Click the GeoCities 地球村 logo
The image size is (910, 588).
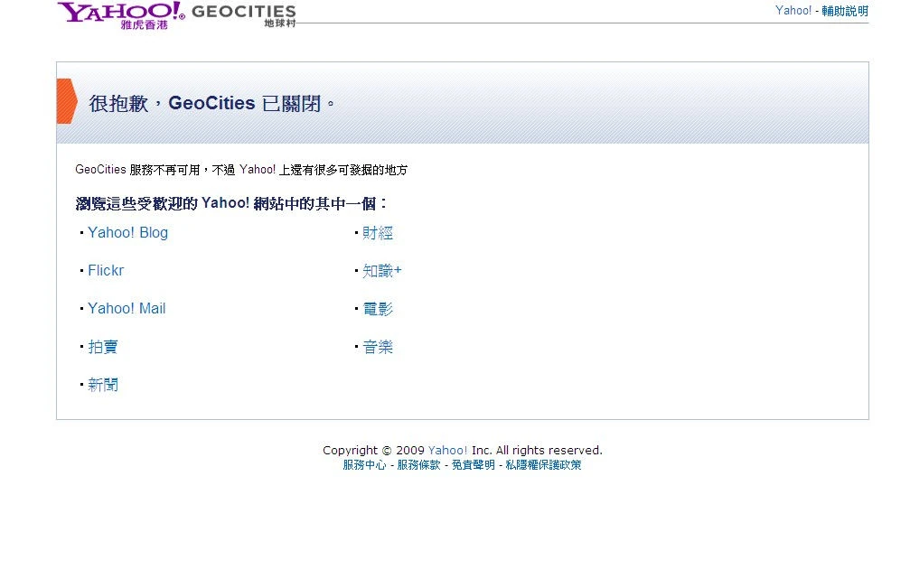click(x=244, y=15)
